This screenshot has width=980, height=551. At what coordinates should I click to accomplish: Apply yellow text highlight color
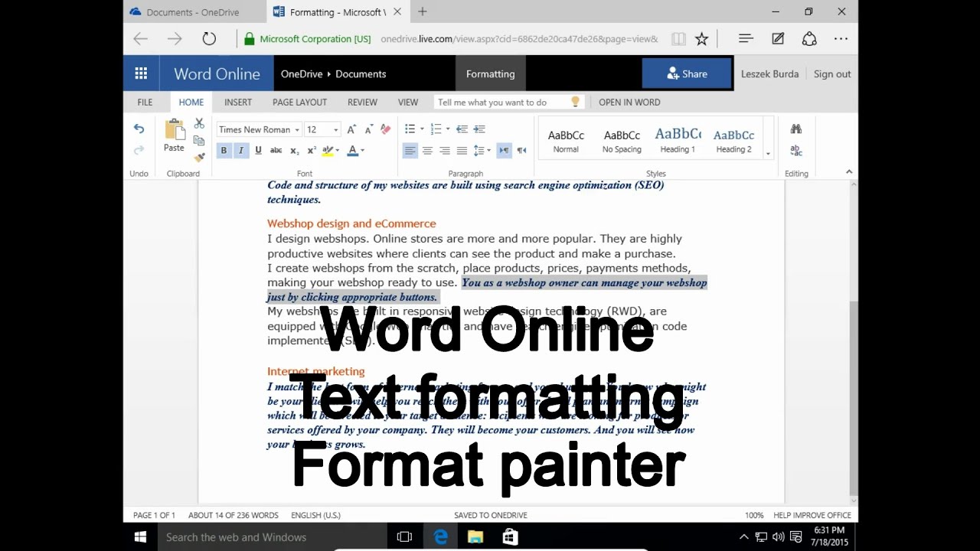[x=328, y=151]
